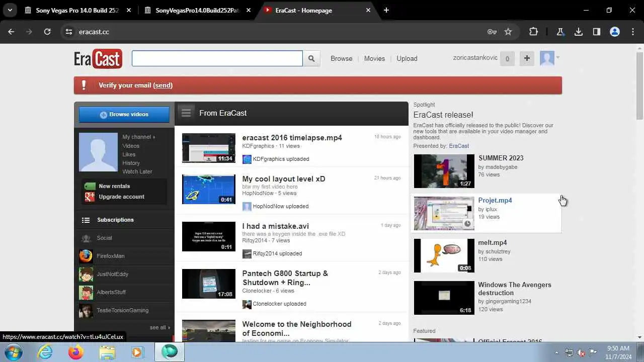The height and width of the screenshot is (362, 644).
Task: Click the EraCast logo
Action: click(98, 59)
